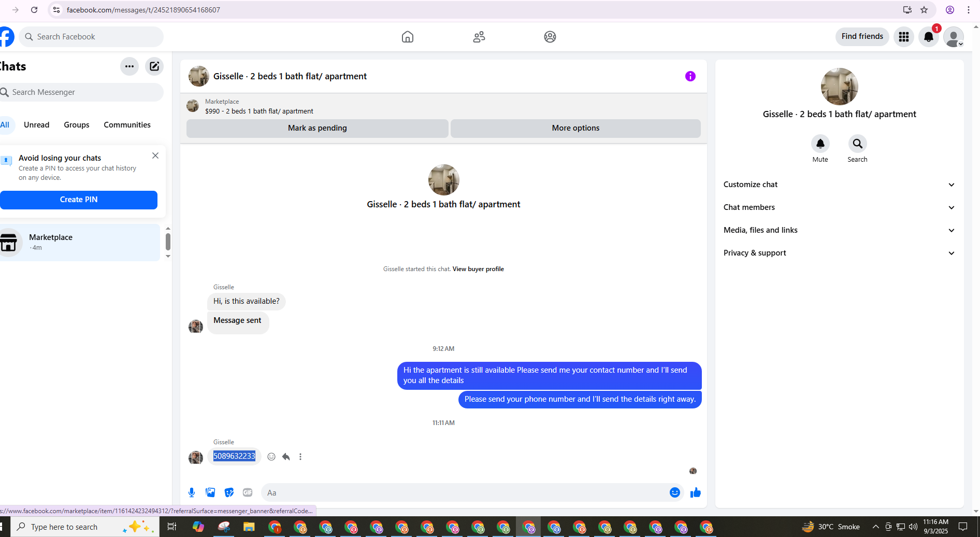Open the Windows notification center icon

[963, 527]
